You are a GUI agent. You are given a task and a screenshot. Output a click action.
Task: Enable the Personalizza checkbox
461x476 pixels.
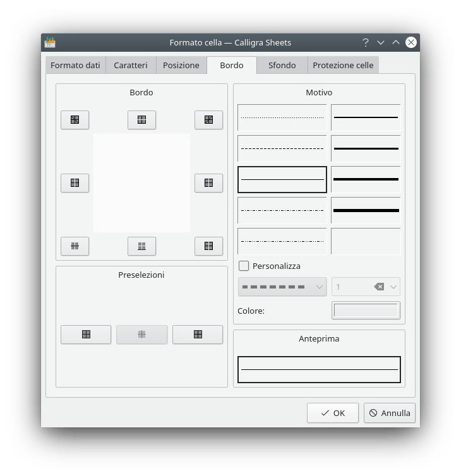244,266
